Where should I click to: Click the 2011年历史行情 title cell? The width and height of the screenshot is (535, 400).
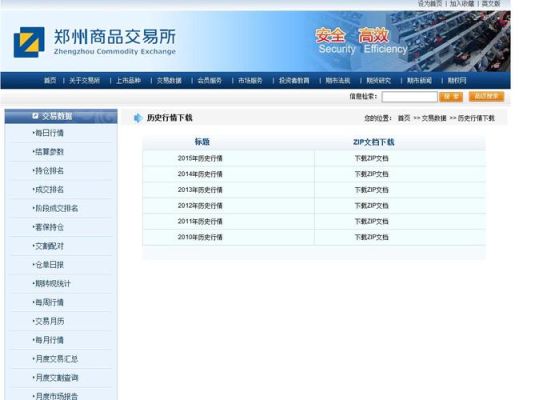point(200,222)
